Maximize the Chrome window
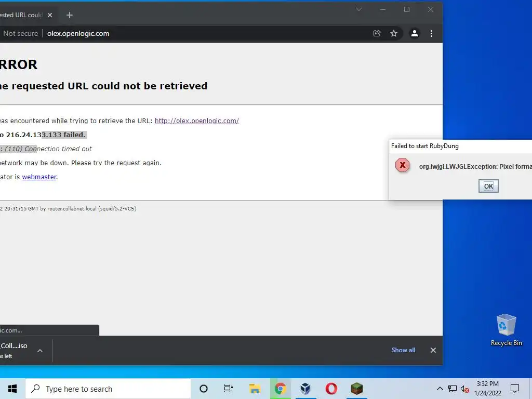The image size is (532, 399). click(406, 9)
